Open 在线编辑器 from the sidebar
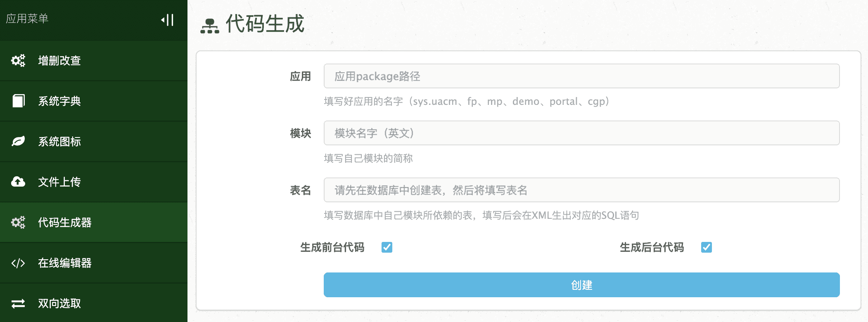Viewport: 868px width, 322px height. [x=65, y=263]
